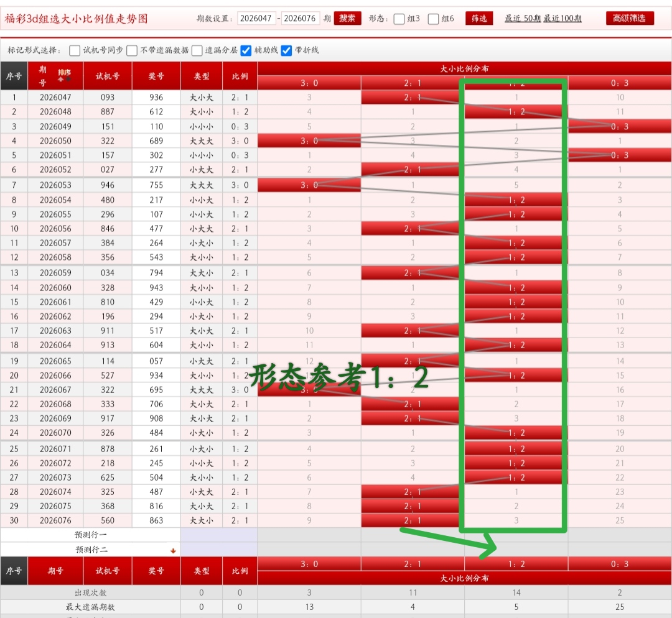The height and width of the screenshot is (618, 672).
Task: Uncheck the 带折线 checkbox
Action: click(x=286, y=50)
